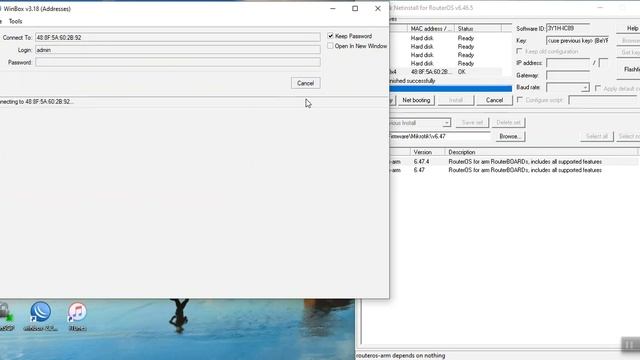Image resolution: width=640 pixels, height=360 pixels.
Task: Click the packages folder path field
Action: click(440, 136)
